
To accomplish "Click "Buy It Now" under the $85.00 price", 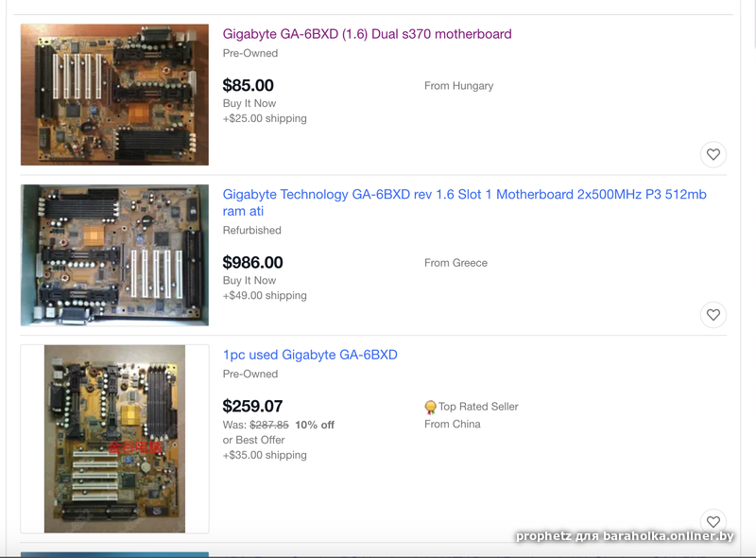I will click(249, 103).
